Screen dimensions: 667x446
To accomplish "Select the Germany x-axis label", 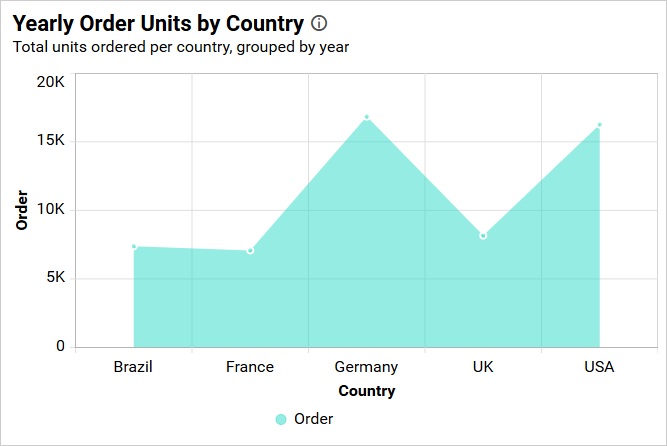I will coord(366,367).
